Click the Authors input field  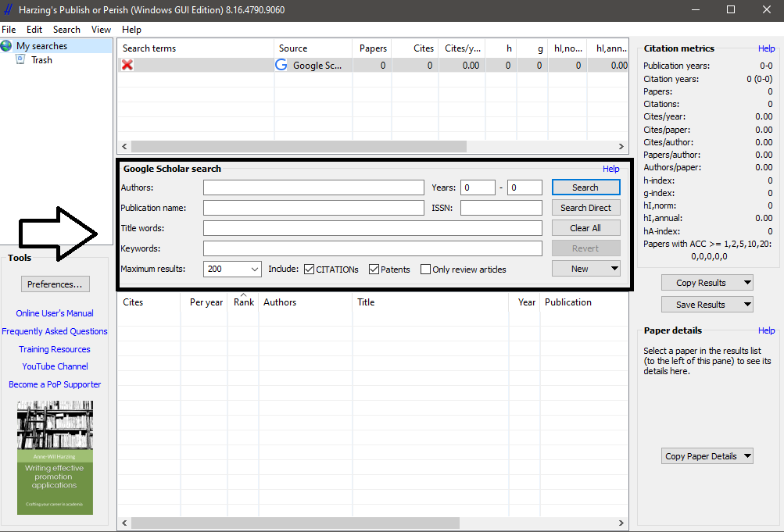click(x=313, y=187)
